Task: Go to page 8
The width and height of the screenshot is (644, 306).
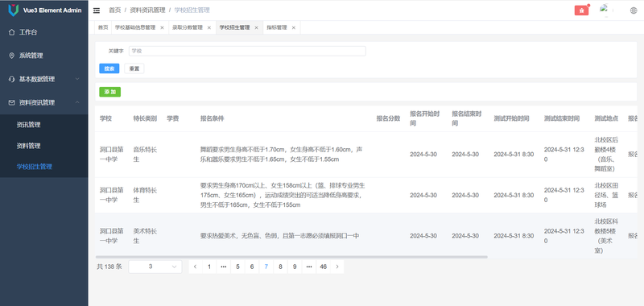Action: pos(280,267)
